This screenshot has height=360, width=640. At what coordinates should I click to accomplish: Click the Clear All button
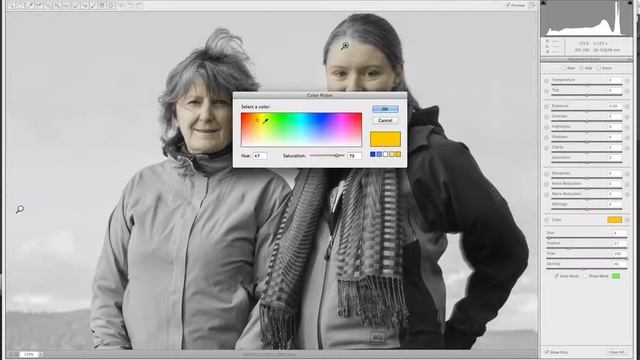[616, 352]
